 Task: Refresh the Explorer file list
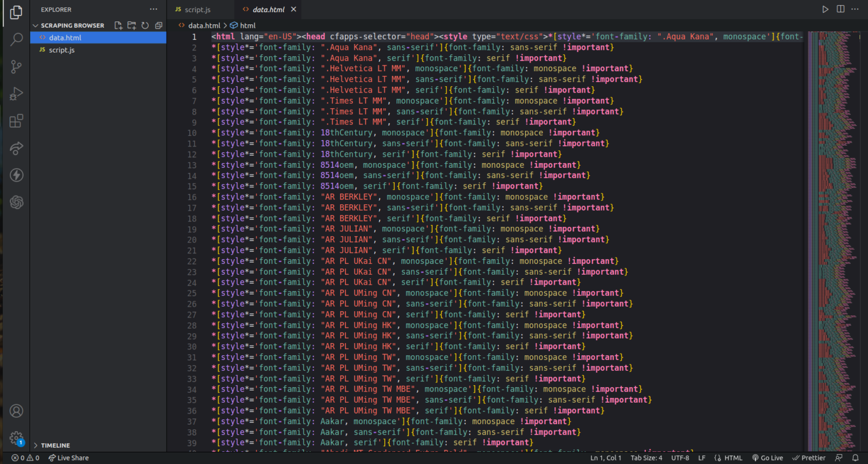[145, 25]
